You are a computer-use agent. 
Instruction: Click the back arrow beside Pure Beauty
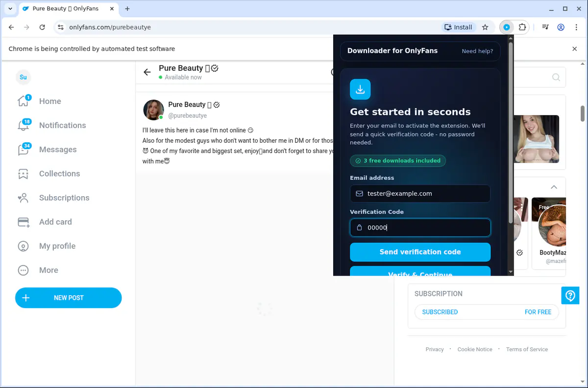147,72
